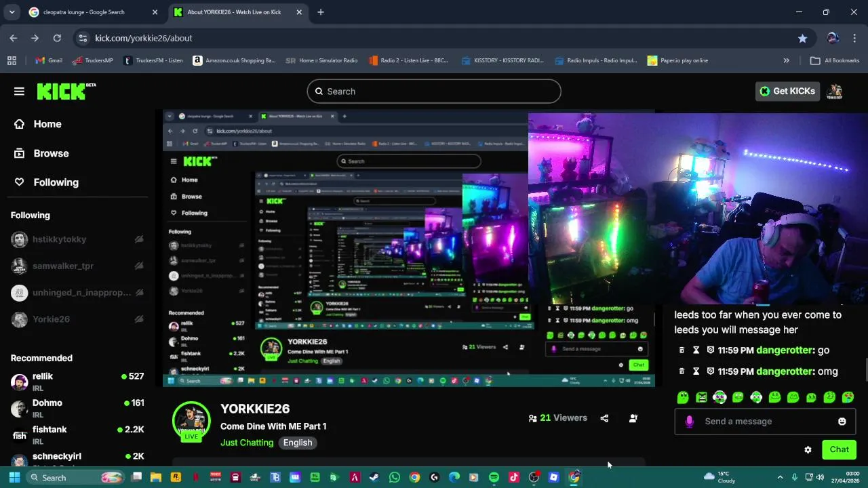Open chat settings gear icon
Screen dimensions: 868x488
coord(808,449)
